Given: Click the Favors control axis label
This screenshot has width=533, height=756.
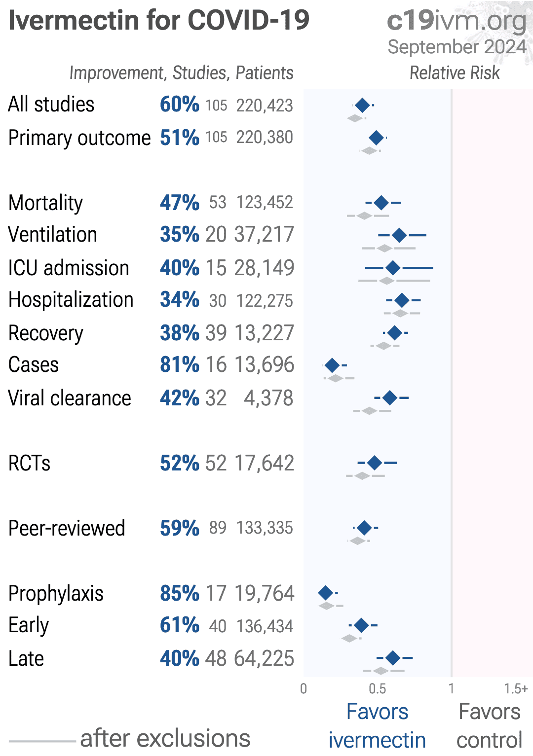Looking at the screenshot, I should tap(489, 725).
